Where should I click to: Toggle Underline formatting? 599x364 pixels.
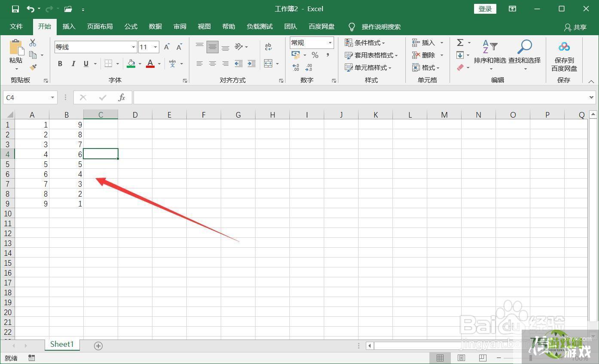[86, 64]
